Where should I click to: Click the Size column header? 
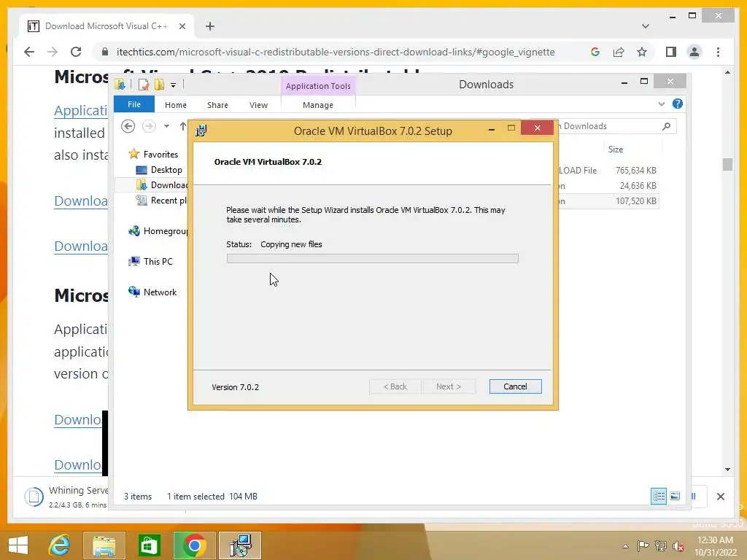(x=616, y=149)
